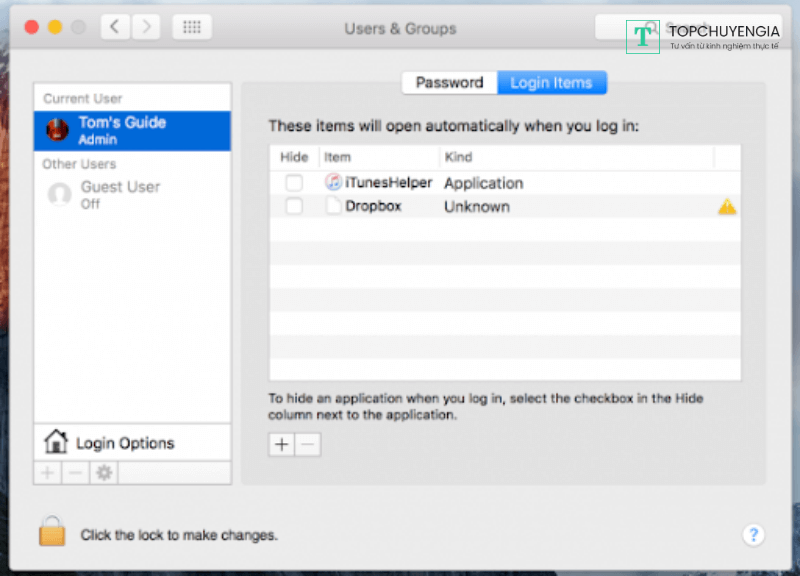This screenshot has width=800, height=576.
Task: Switch to the Password tab
Action: (449, 83)
